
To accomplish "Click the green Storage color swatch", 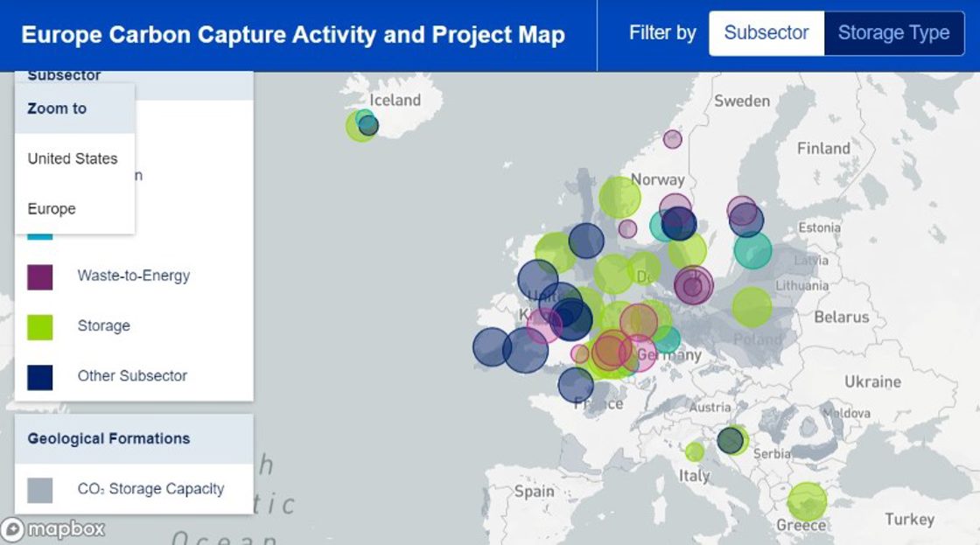I will [40, 326].
